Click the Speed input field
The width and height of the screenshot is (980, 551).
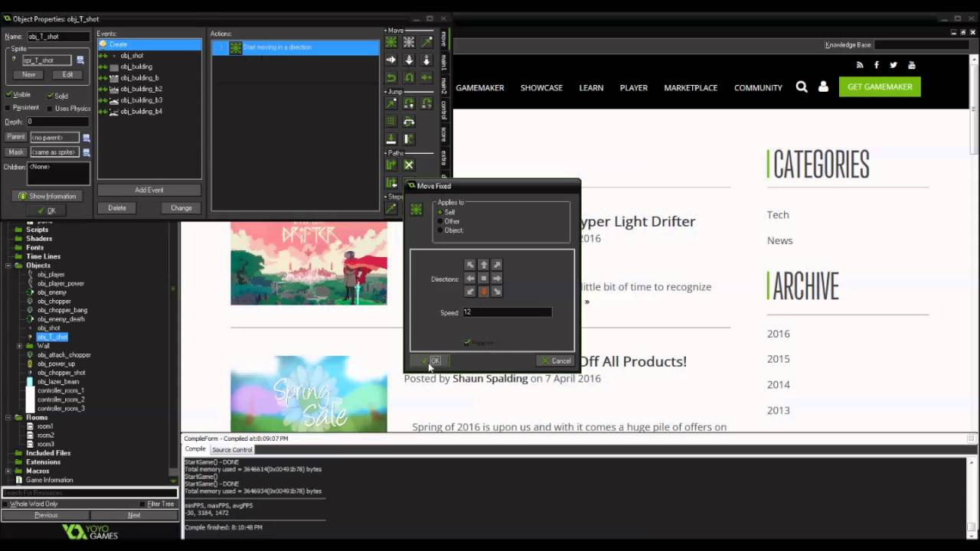[507, 312]
